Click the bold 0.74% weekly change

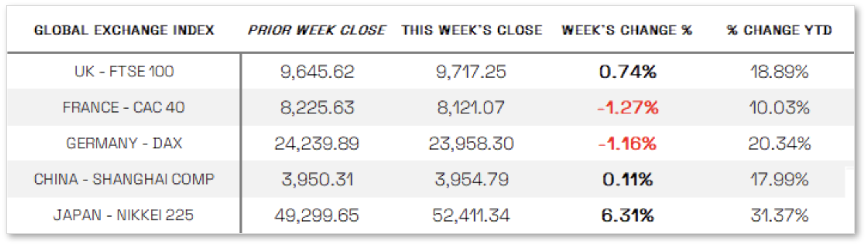[x=627, y=72]
